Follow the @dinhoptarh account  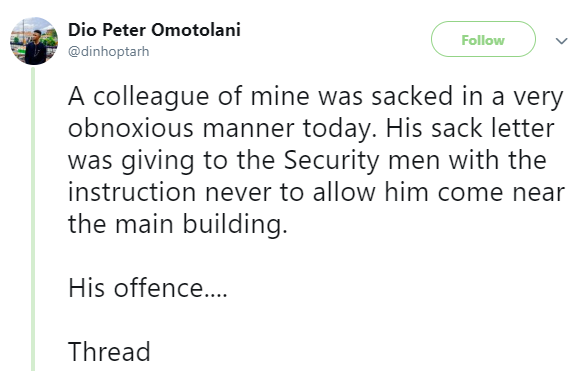click(483, 39)
